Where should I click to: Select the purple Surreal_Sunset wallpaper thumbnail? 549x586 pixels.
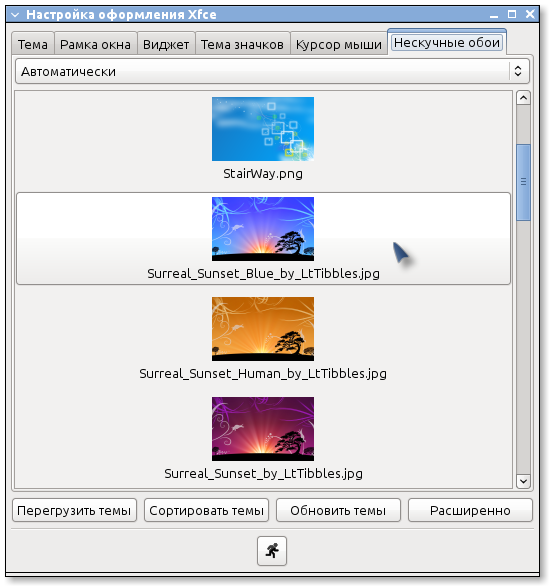click(x=263, y=429)
